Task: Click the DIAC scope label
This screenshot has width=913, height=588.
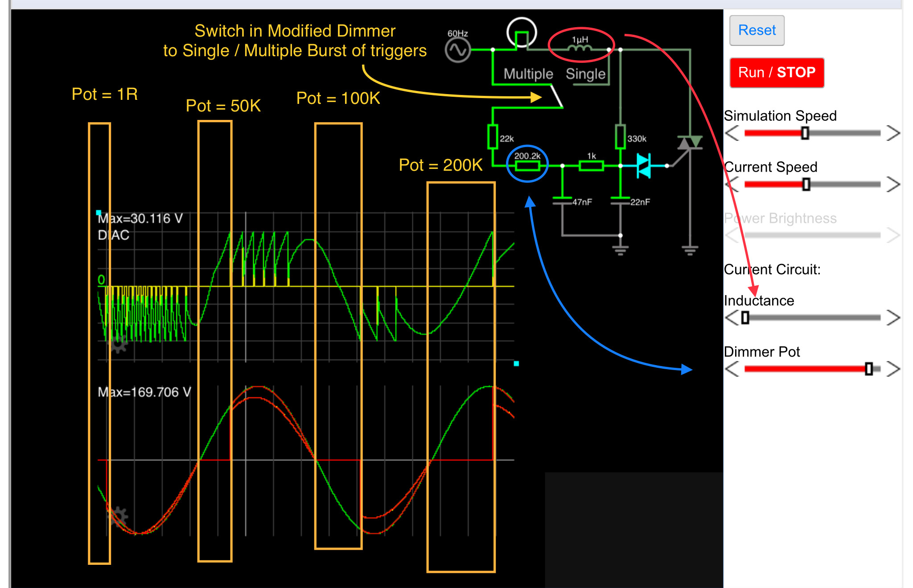Action: (113, 235)
